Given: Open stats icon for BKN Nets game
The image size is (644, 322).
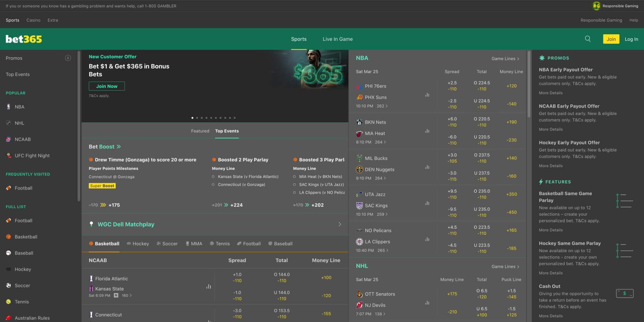Looking at the screenshot, I should point(427,131).
